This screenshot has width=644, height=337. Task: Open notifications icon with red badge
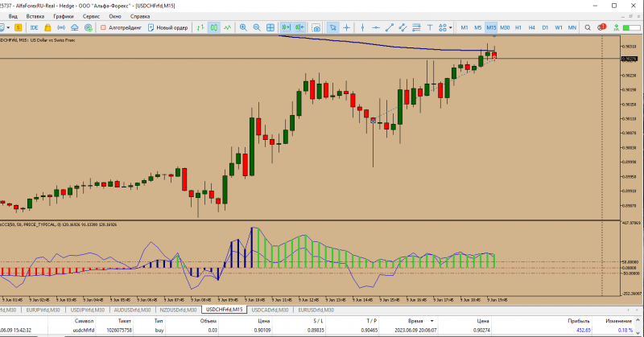(601, 27)
